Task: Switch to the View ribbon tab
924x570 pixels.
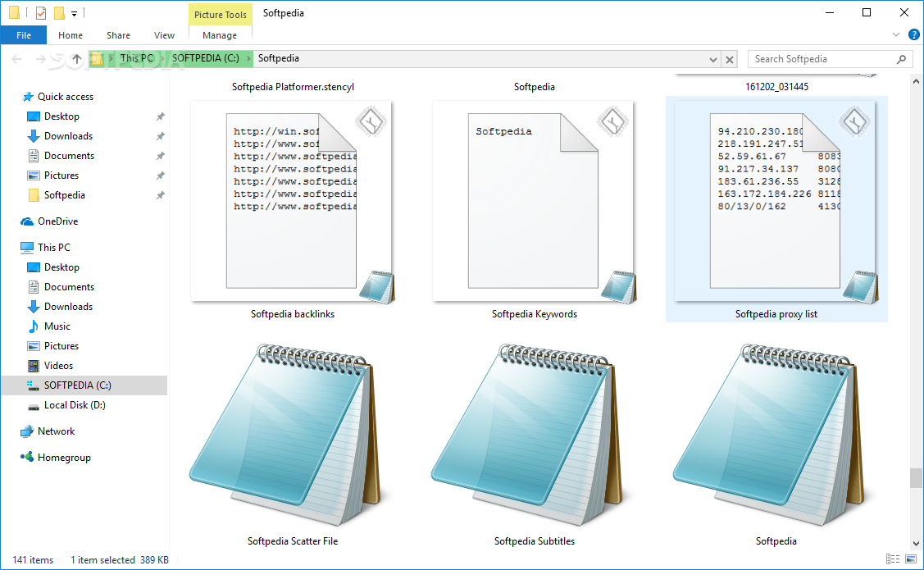Action: coord(165,35)
